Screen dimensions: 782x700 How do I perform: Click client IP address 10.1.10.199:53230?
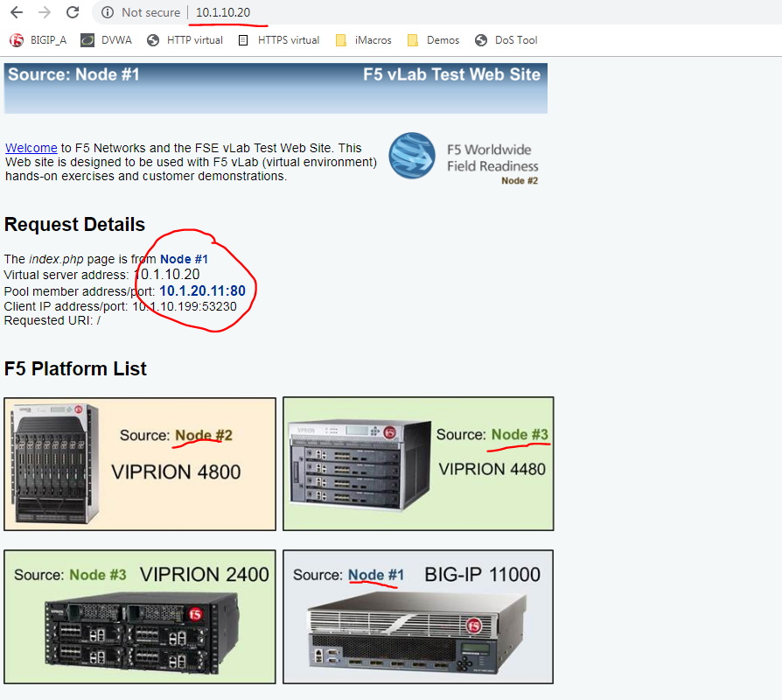[184, 306]
